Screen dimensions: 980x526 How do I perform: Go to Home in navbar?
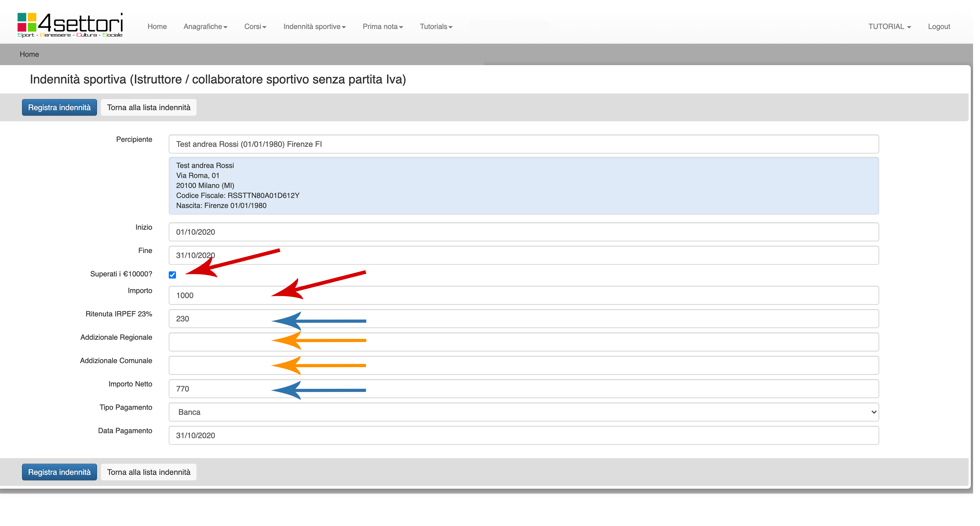(x=157, y=27)
